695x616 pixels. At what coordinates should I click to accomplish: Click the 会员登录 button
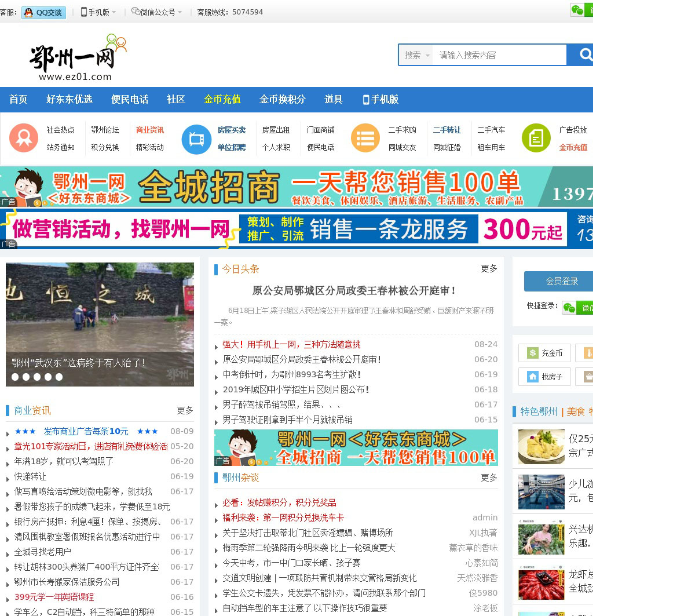(561, 281)
